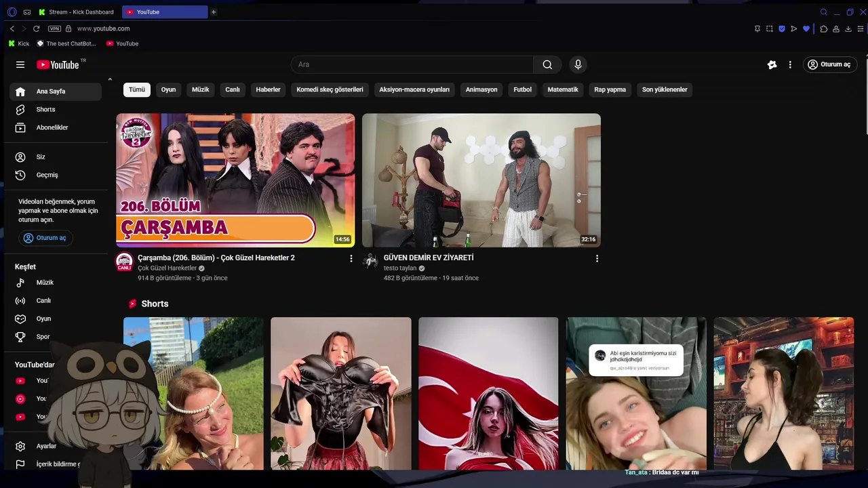Take a snapshot with capture icon

click(770, 28)
